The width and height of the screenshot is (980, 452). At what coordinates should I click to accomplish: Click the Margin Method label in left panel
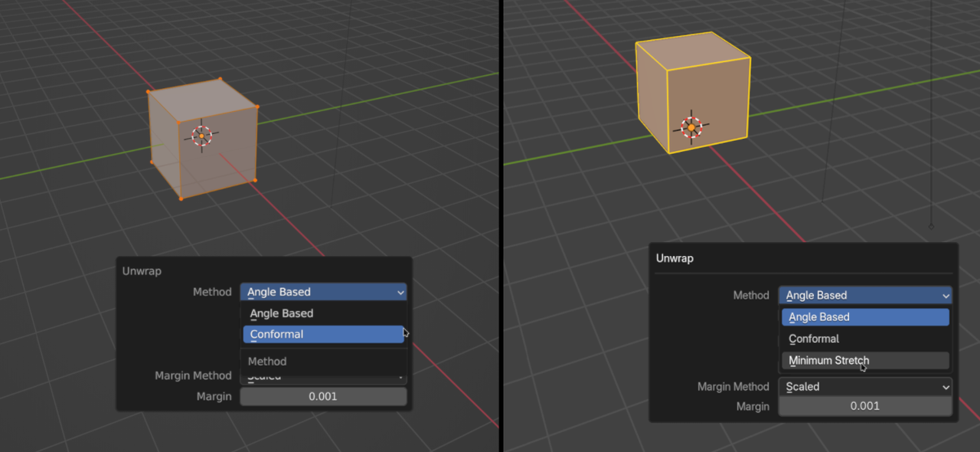coord(193,375)
